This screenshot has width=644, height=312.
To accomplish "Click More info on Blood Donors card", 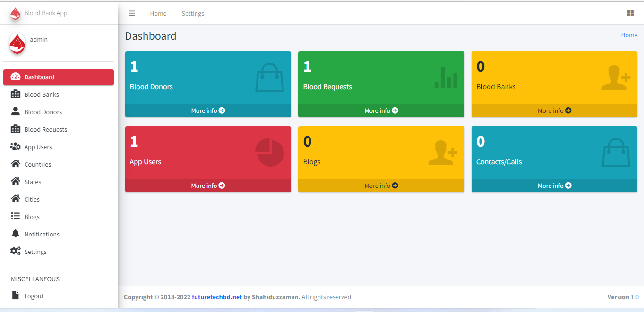I will 208,110.
